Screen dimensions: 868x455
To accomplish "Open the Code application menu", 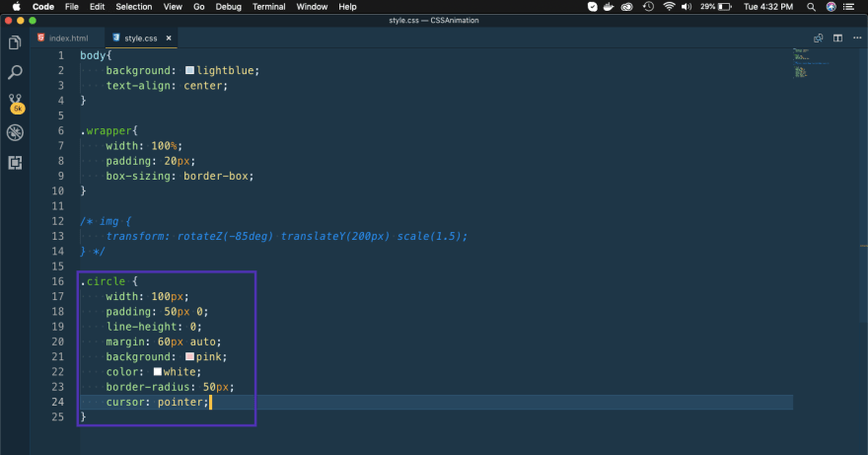I will (x=43, y=7).
